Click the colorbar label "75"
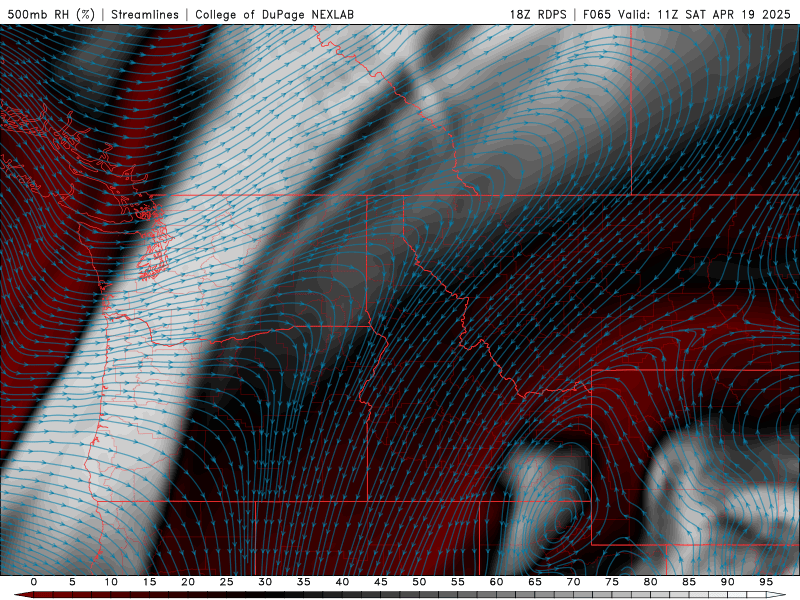This screenshot has width=800, height=600. tap(612, 582)
